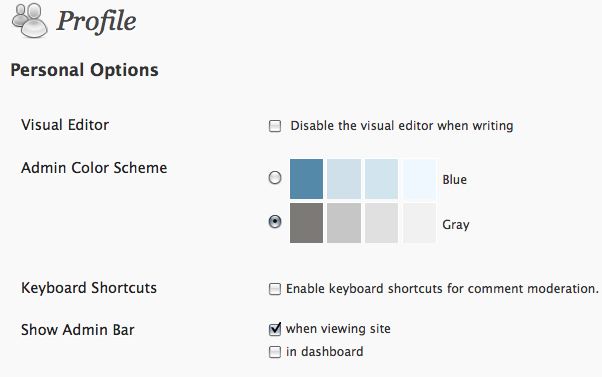602x377 pixels.
Task: Click the medium gray swatch
Action: click(x=344, y=223)
